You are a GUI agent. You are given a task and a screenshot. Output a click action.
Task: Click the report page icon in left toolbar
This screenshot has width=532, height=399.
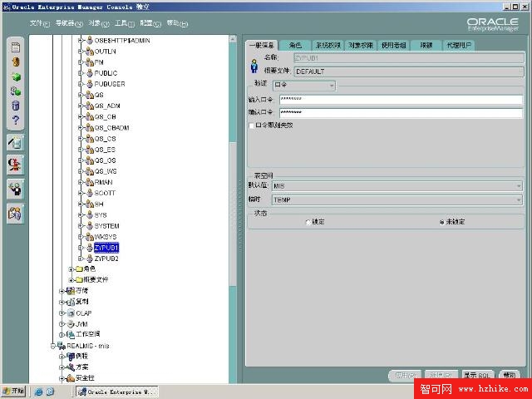tap(16, 47)
